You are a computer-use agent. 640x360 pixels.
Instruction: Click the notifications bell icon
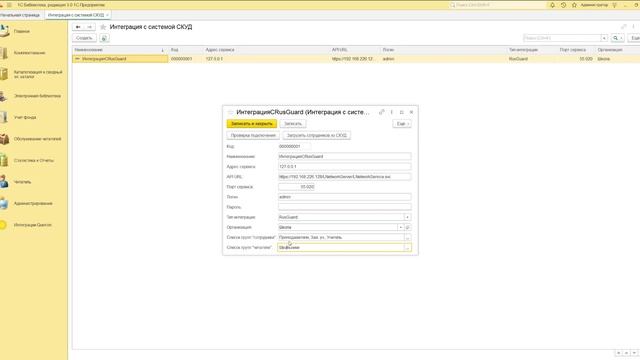point(552,5)
